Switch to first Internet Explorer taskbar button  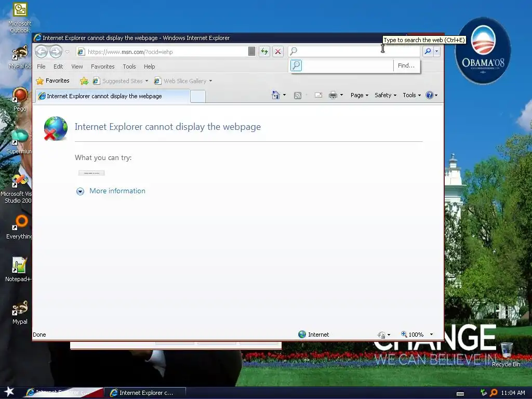63,393
